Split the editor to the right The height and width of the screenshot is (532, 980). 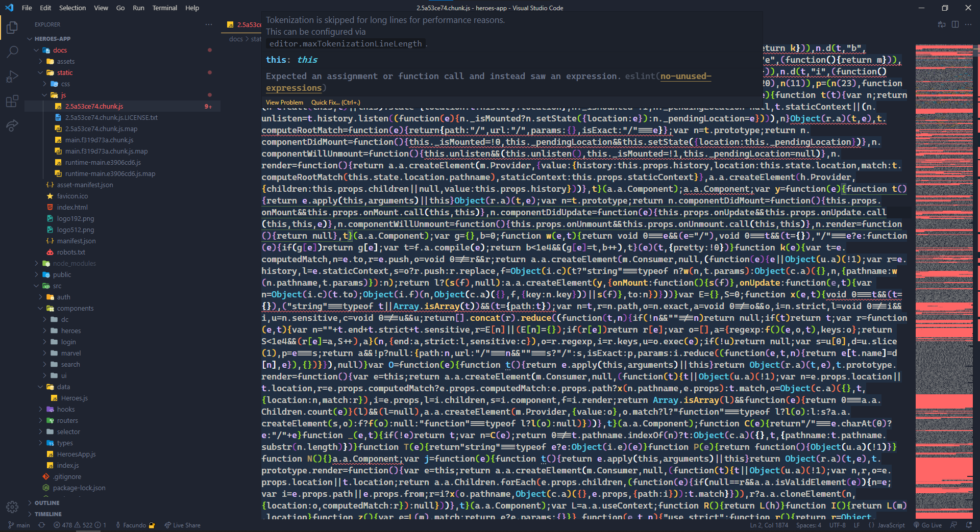(955, 24)
